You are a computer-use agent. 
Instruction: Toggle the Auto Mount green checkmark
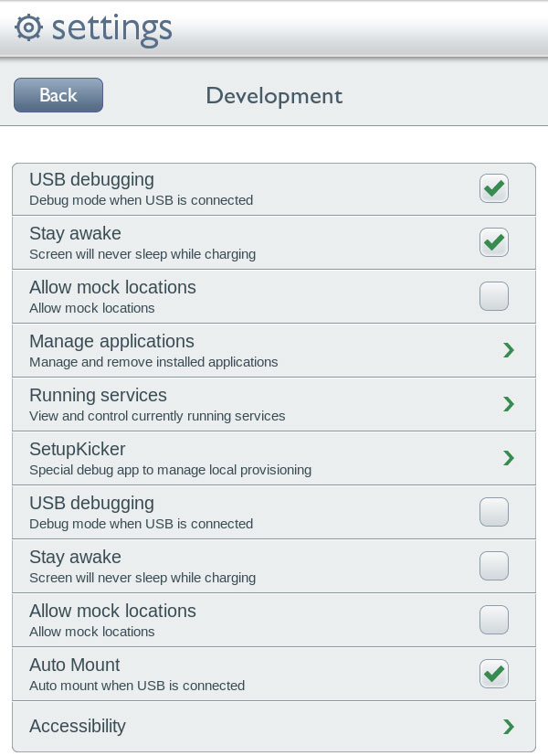pyautogui.click(x=494, y=674)
